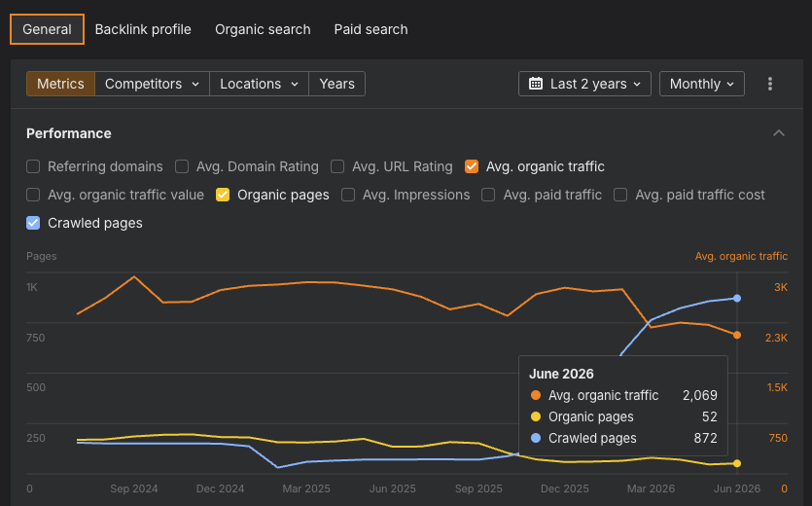Uncheck the Organic pages metric
Screen dimensions: 812x506
(223, 195)
